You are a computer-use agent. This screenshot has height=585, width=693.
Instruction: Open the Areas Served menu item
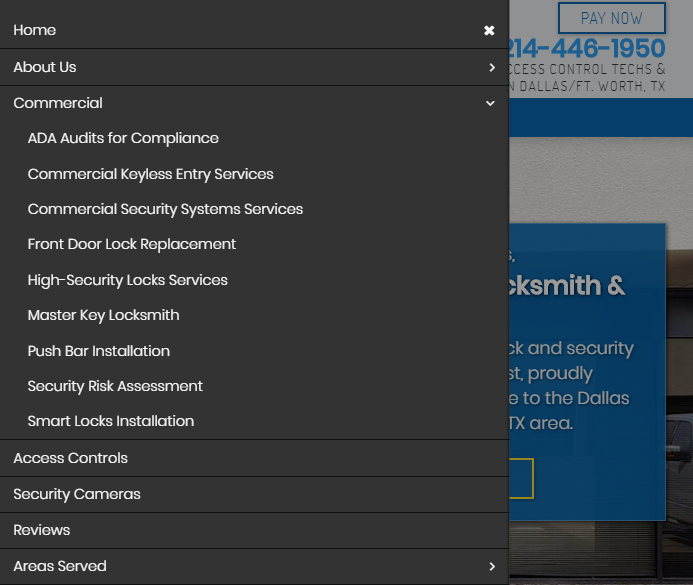click(x=60, y=566)
